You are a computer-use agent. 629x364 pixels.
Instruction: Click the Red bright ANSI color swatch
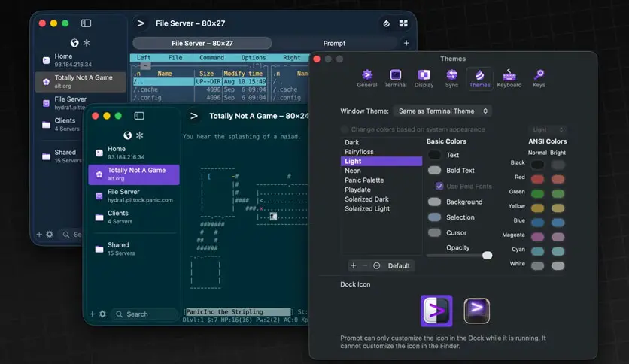pos(558,179)
